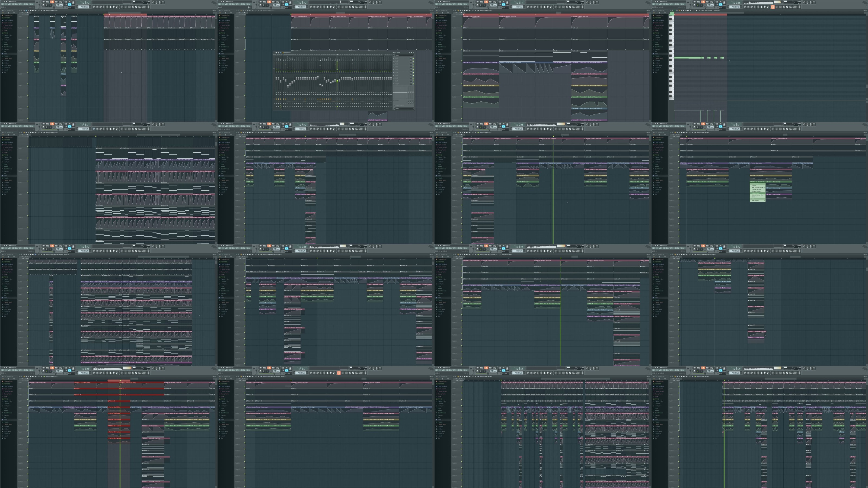Select the slip tool in Pattern 39 playlist
The image size is (868, 488).
point(33,11)
